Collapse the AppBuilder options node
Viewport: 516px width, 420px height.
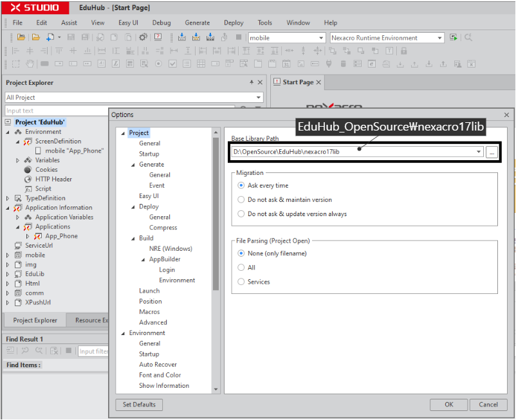coord(143,259)
